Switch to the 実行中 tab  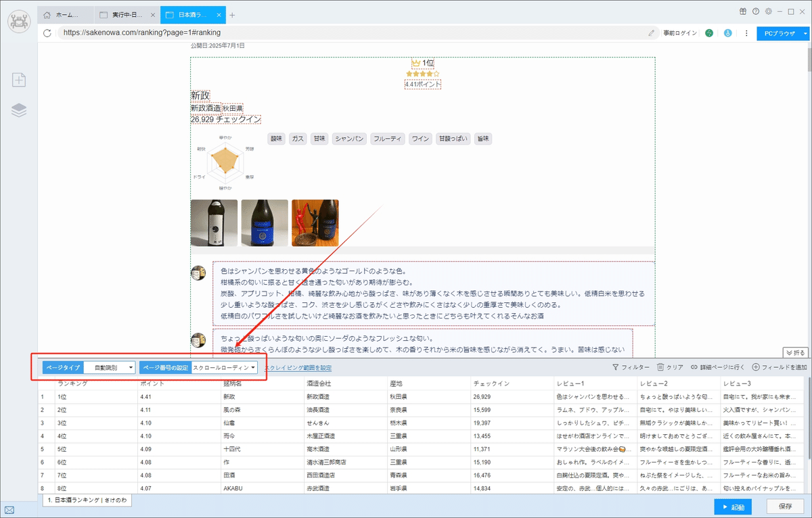point(126,15)
